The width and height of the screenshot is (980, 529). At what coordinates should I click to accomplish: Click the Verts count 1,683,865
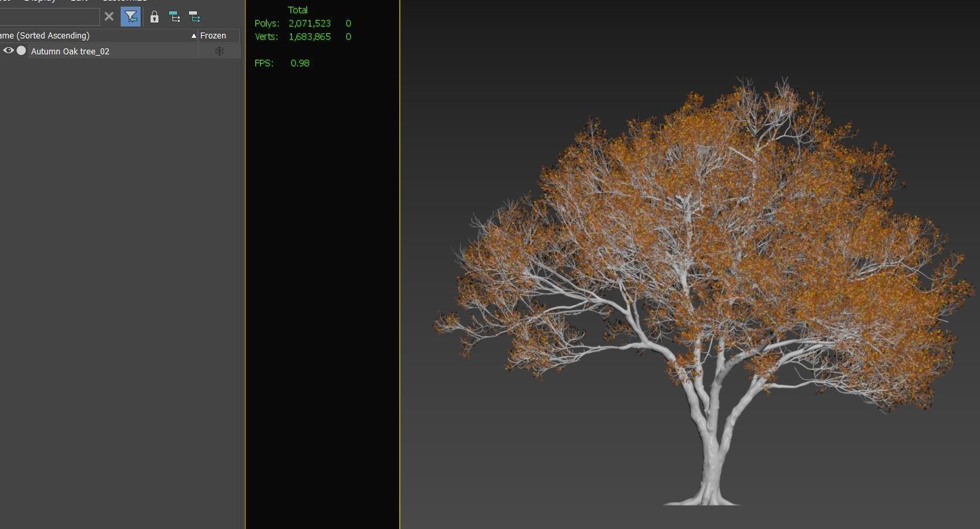pyautogui.click(x=310, y=36)
